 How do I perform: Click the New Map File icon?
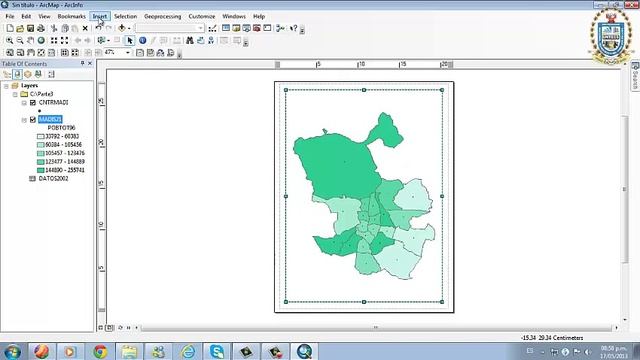coord(10,28)
